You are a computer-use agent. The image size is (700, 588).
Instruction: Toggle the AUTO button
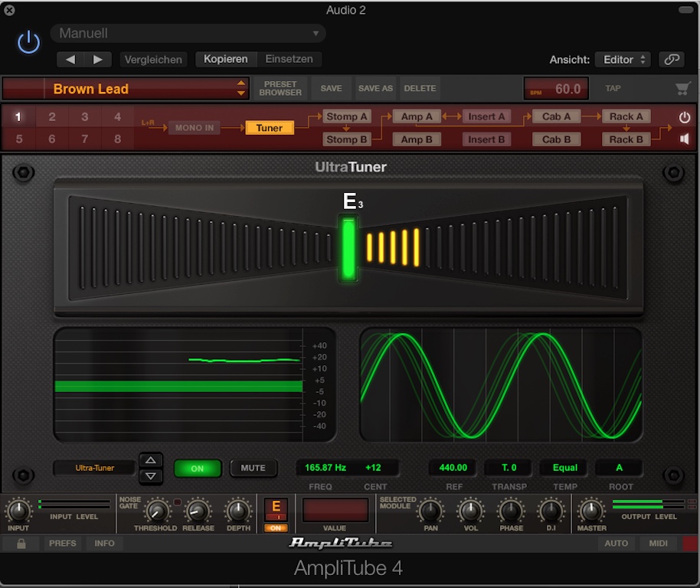(616, 544)
